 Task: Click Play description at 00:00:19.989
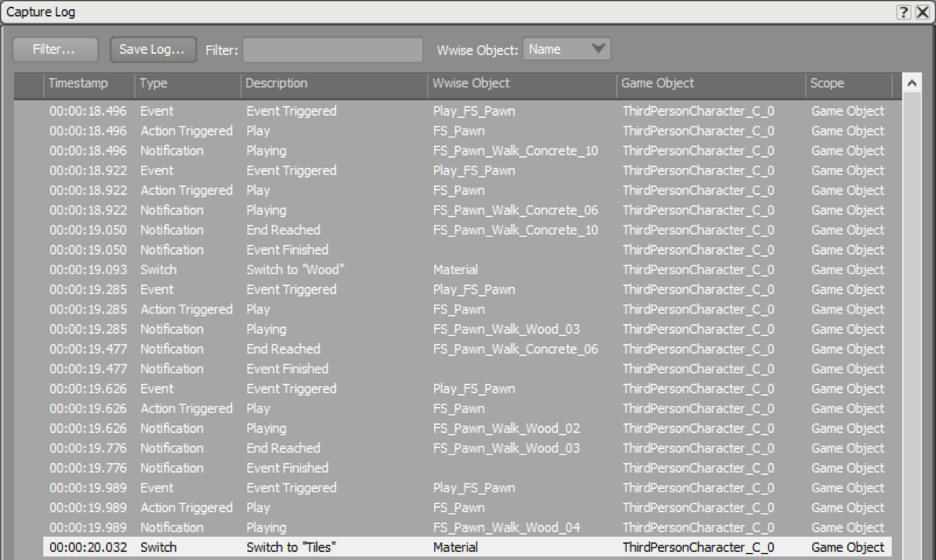258,508
